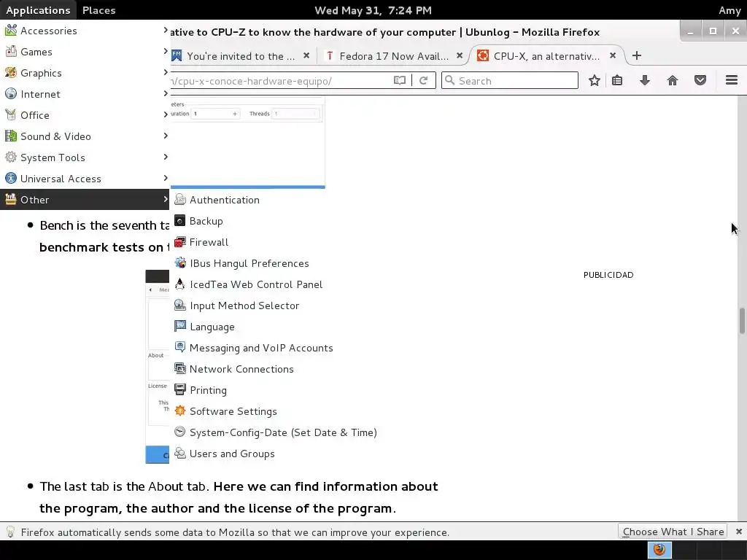Open a new Firefox tab
This screenshot has width=747, height=560.
[636, 55]
